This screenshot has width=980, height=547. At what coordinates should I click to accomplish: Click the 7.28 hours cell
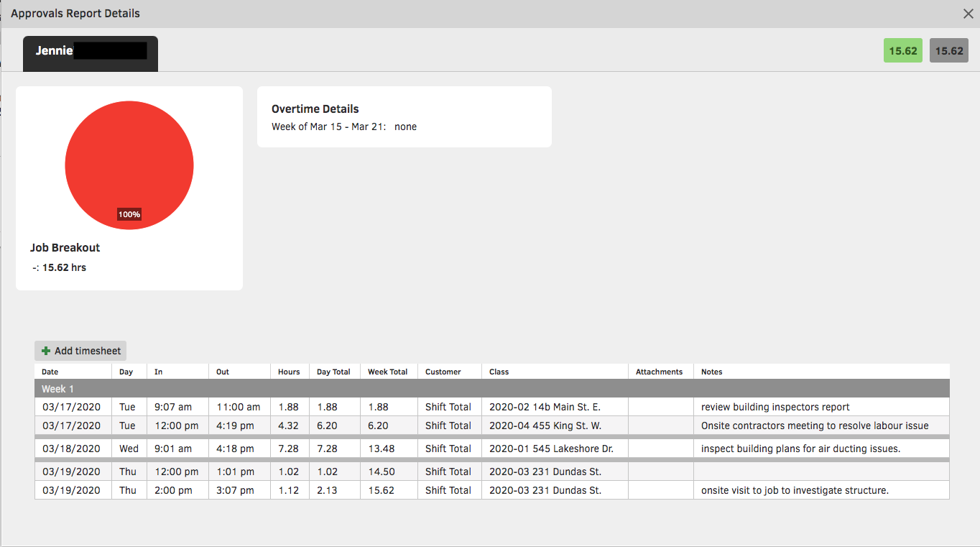290,449
